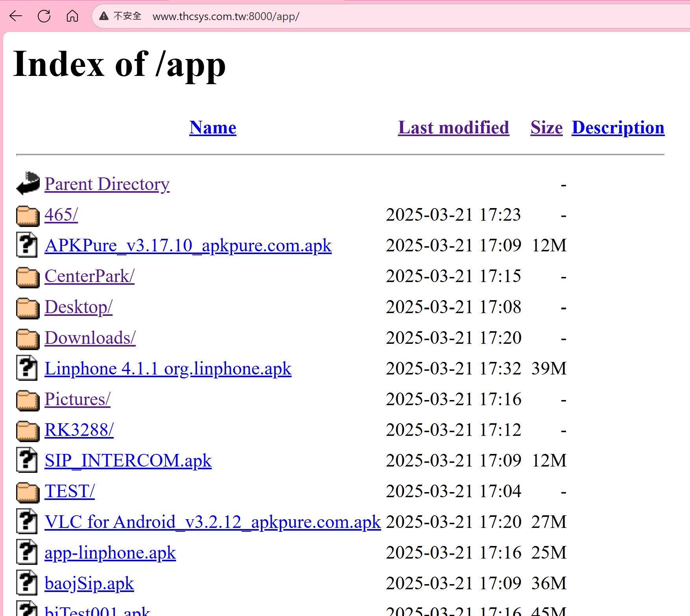Click the 39M size of Linphone apk

[549, 369]
